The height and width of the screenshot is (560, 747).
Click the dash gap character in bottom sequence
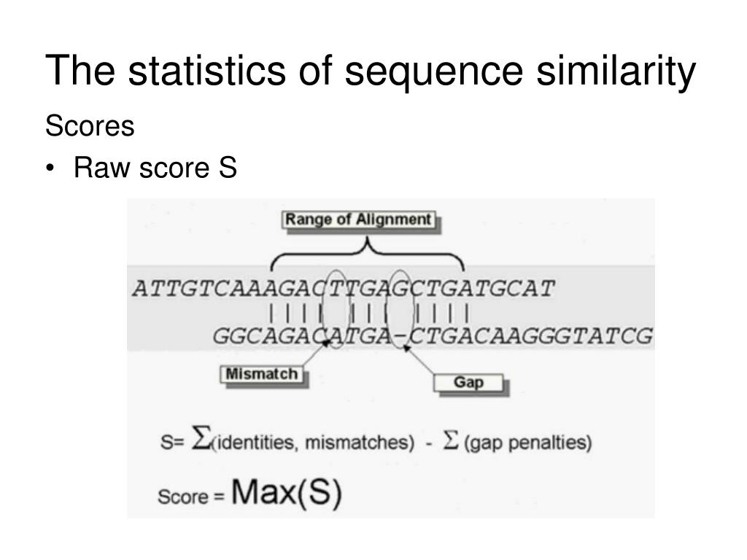(x=401, y=337)
